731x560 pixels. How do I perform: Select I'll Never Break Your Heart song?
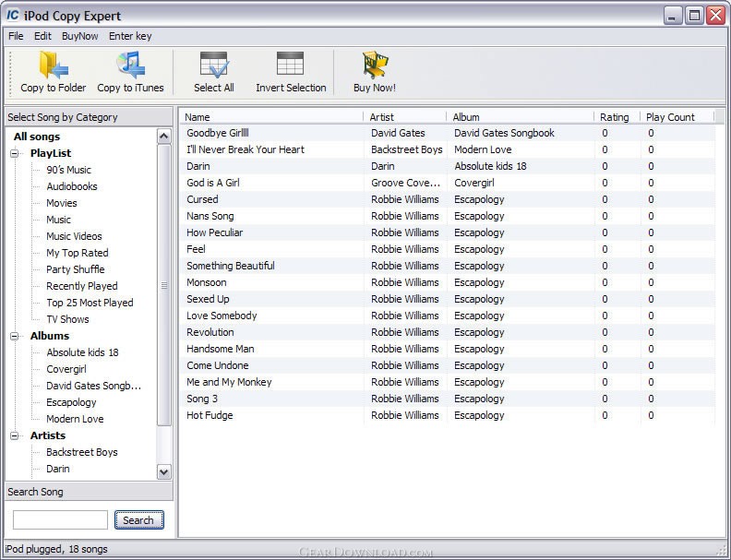pos(246,149)
